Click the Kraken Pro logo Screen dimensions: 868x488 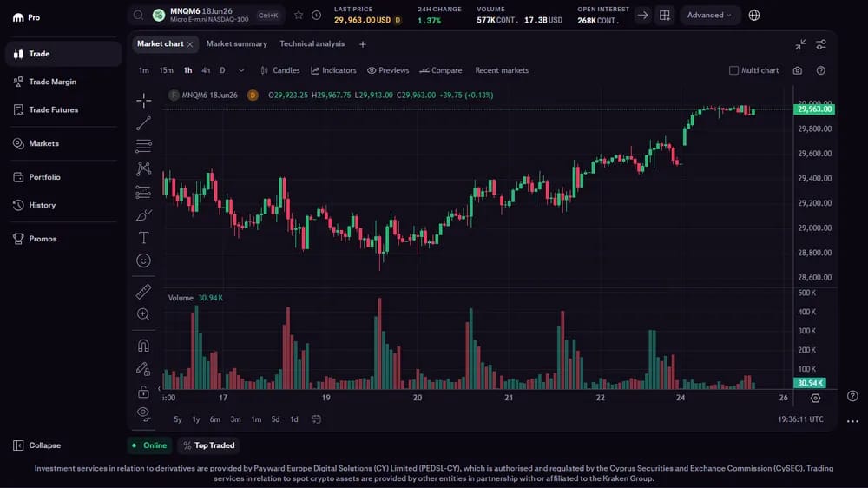click(x=26, y=17)
